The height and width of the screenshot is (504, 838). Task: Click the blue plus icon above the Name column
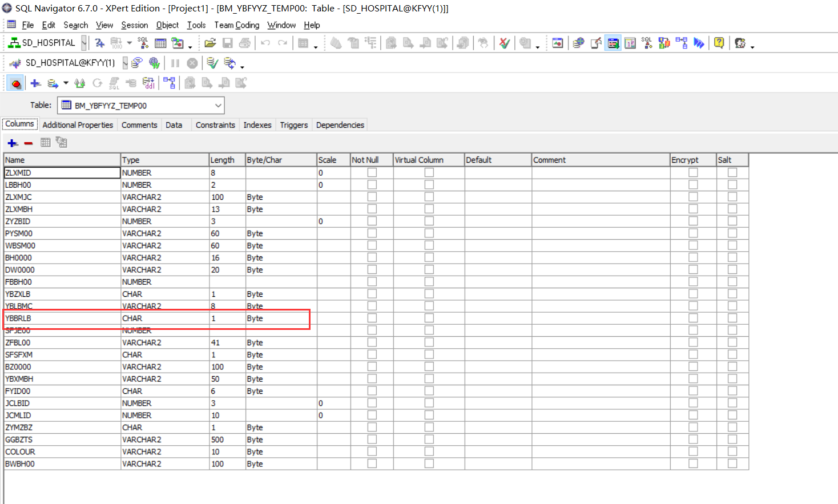click(x=13, y=143)
